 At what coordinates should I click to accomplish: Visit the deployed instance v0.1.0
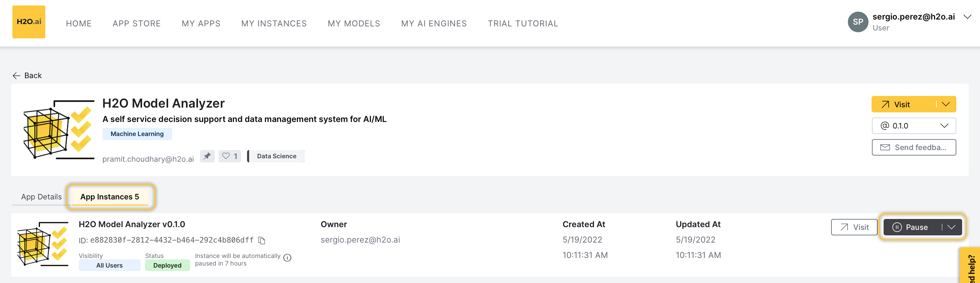[854, 227]
